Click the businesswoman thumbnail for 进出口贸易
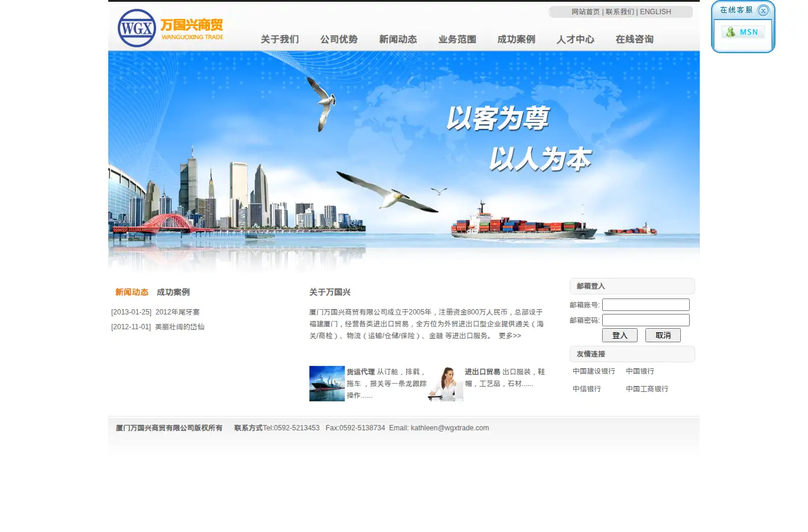This screenshot has width=808, height=532. [x=445, y=384]
